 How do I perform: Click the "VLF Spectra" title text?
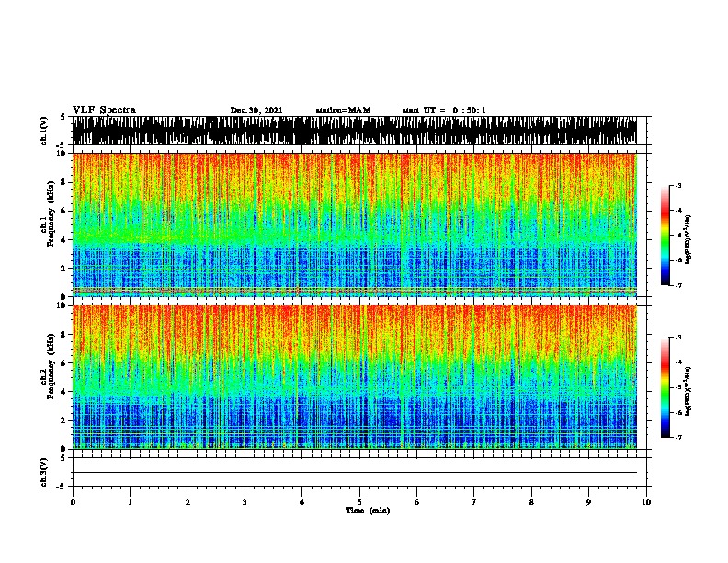pos(104,109)
